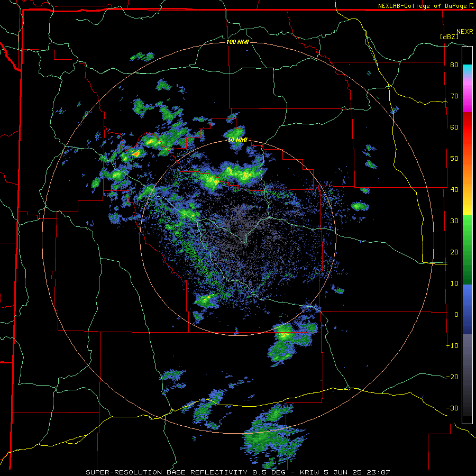The width and height of the screenshot is (476, 476).
Task: Click the SUPER-RESOLUTION BASE REFLECTIVITY caption text
Action: [x=167, y=472]
